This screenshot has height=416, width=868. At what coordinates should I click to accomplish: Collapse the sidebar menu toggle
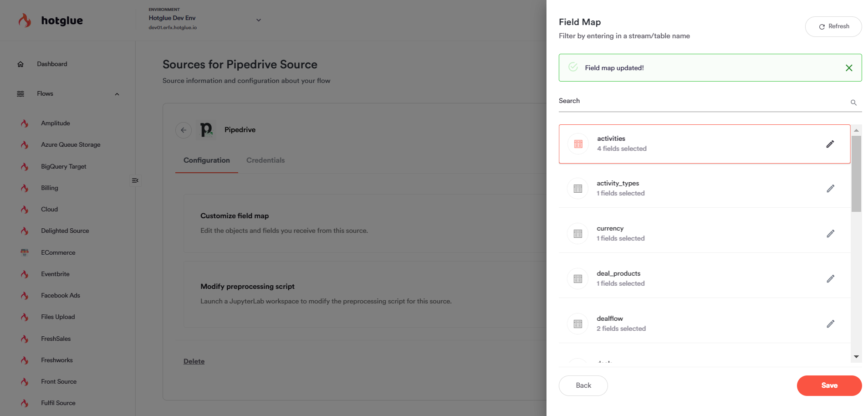point(135,180)
